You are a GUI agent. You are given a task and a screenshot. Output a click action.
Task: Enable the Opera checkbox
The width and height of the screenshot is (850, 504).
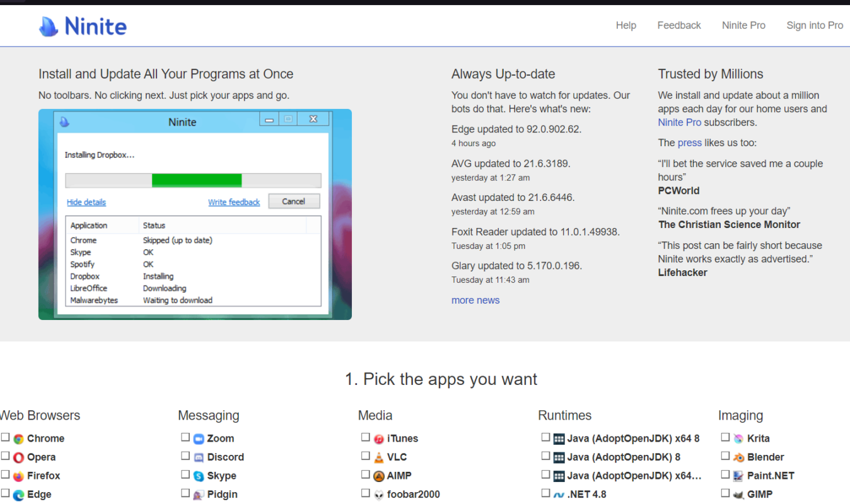[x=5, y=455]
